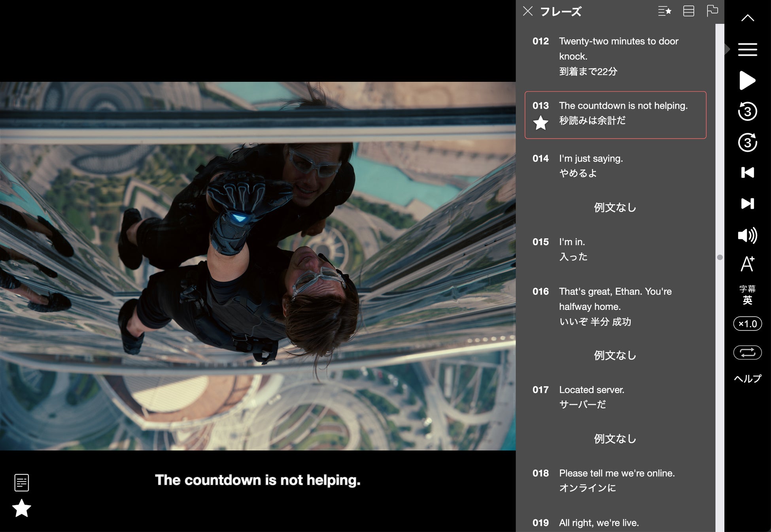Toggle subtitle language 字幕 英

coord(747,295)
